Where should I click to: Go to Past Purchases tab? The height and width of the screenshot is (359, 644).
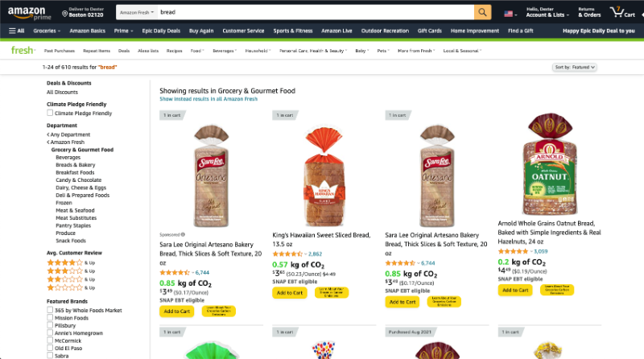60,50
